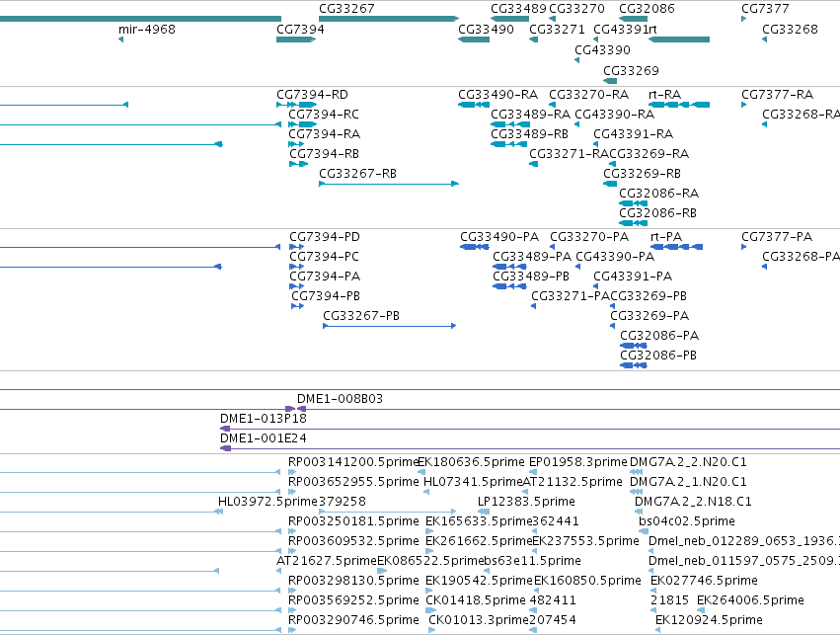
Task: Select BAC clone DME1-001E24
Action: (263, 438)
